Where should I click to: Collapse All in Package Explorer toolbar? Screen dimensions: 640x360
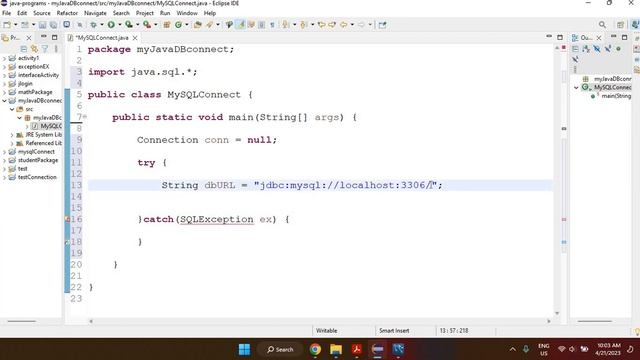(24, 49)
